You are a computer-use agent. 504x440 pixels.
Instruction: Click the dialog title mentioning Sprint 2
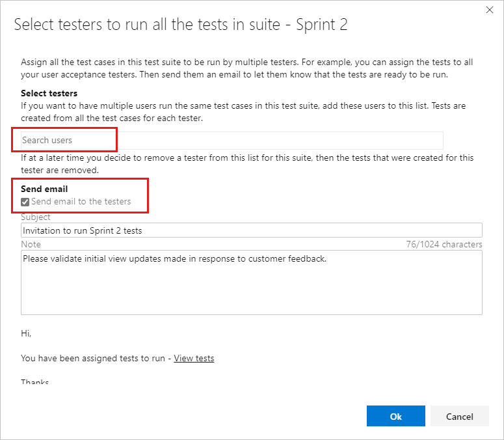[181, 25]
